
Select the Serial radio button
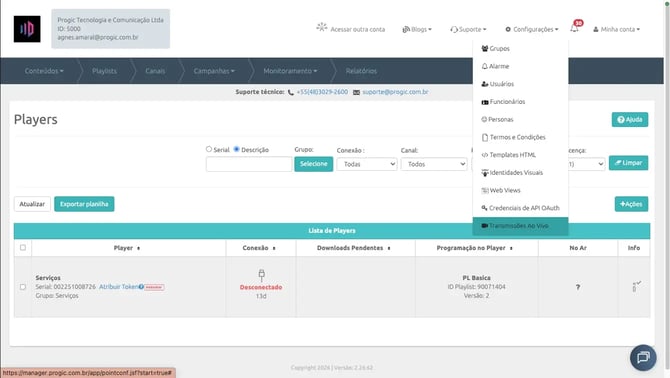click(209, 149)
